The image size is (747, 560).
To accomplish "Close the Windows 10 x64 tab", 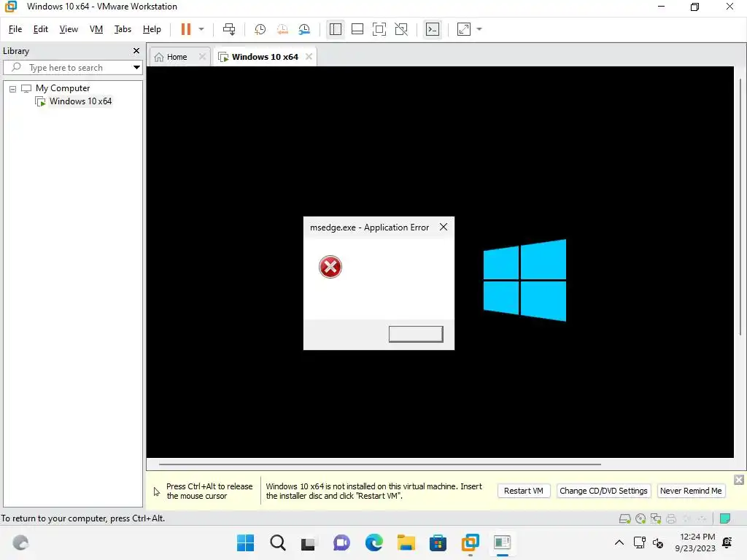I will [309, 57].
